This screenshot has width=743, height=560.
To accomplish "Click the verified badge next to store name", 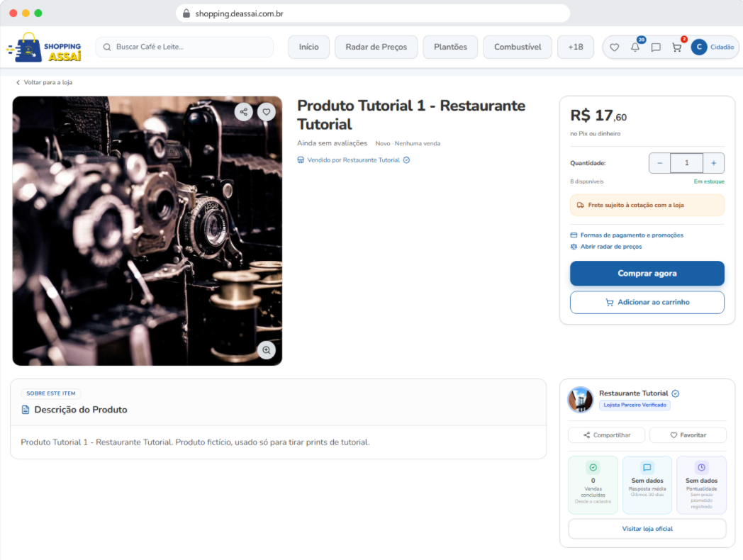I will [x=676, y=393].
